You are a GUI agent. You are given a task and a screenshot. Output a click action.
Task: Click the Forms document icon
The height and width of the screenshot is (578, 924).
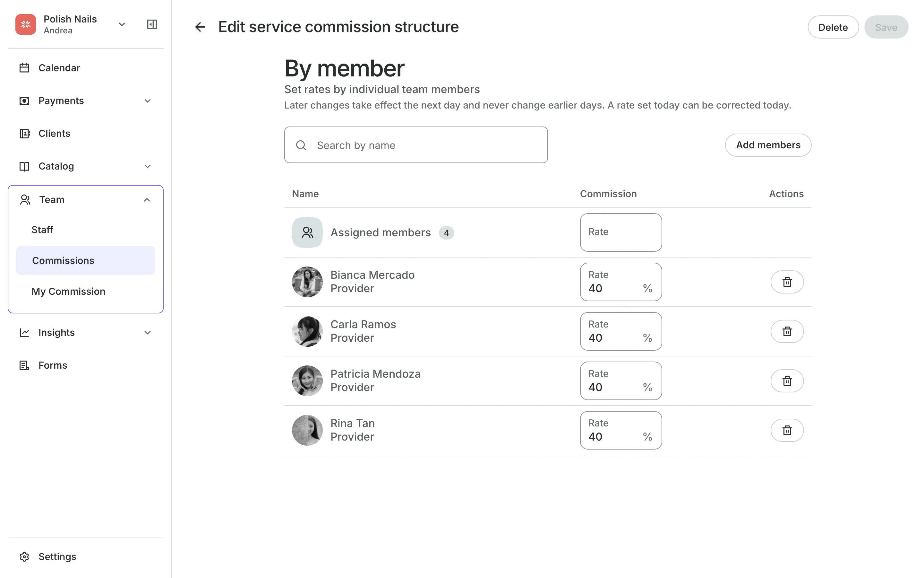[24, 365]
